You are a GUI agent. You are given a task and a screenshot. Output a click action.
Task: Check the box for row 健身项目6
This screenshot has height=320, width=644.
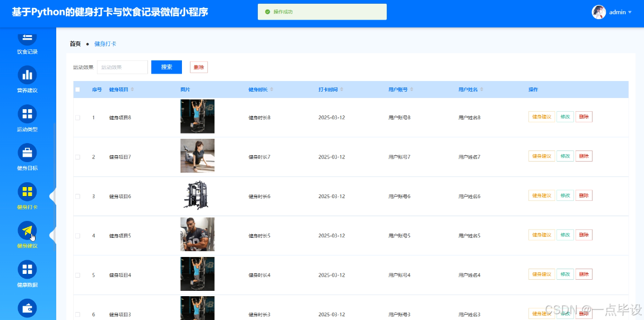pos(77,197)
